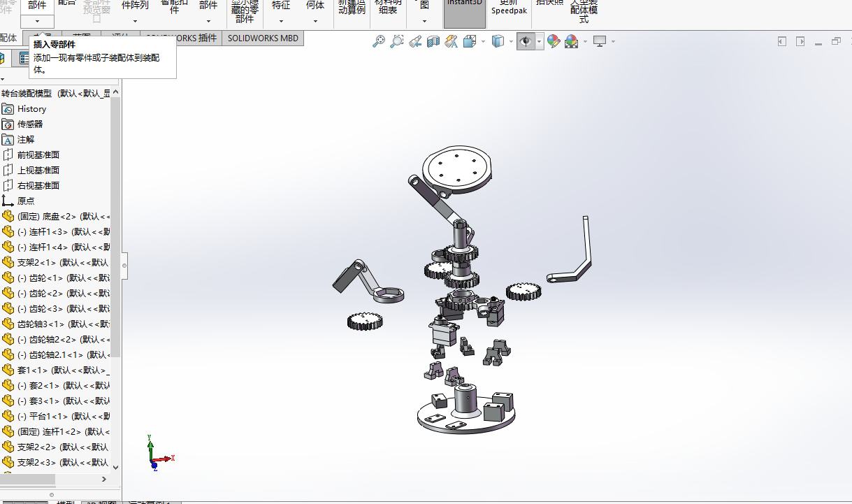
Task: Click the 齿轮轴3<1> part icon
Action: point(8,324)
